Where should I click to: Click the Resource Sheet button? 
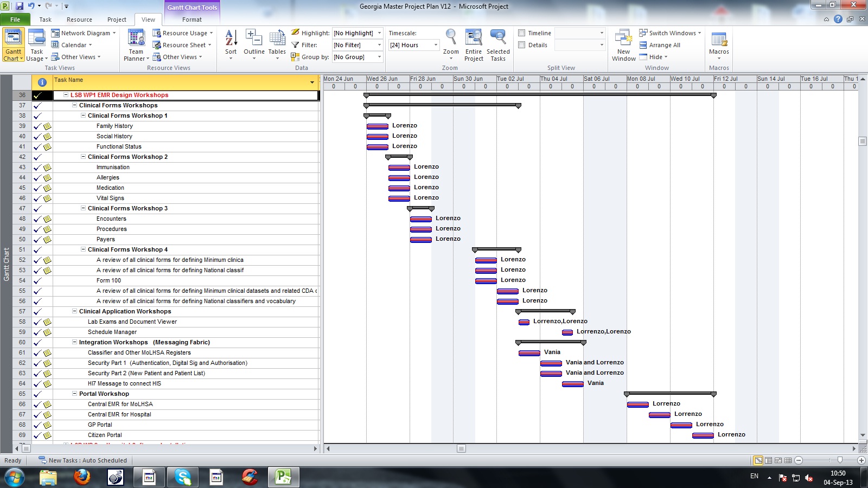tap(183, 45)
